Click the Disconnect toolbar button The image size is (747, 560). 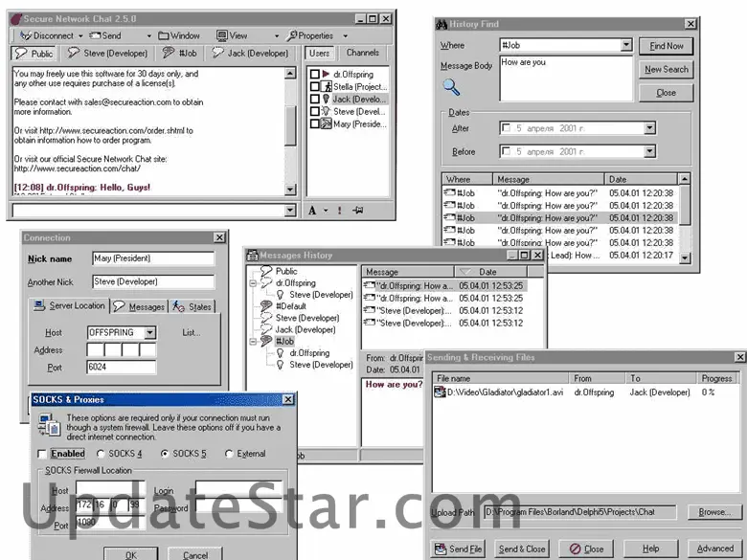point(47,35)
